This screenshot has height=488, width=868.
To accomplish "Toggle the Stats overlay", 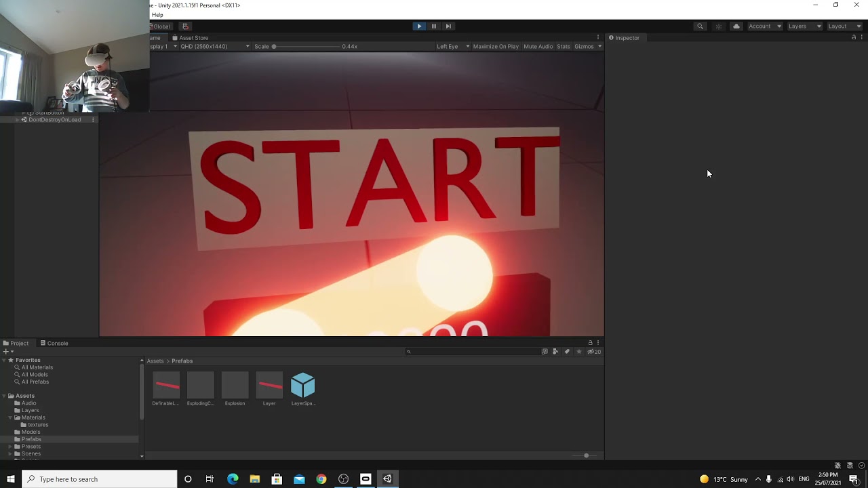I will click(564, 47).
